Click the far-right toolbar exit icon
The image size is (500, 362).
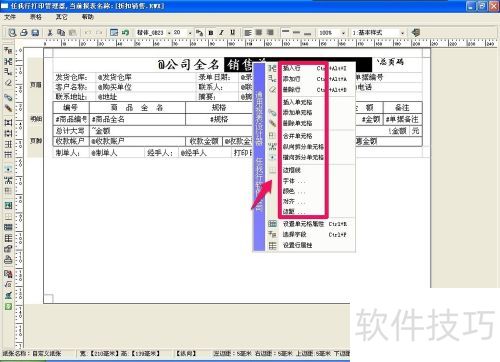pyautogui.click(x=415, y=32)
